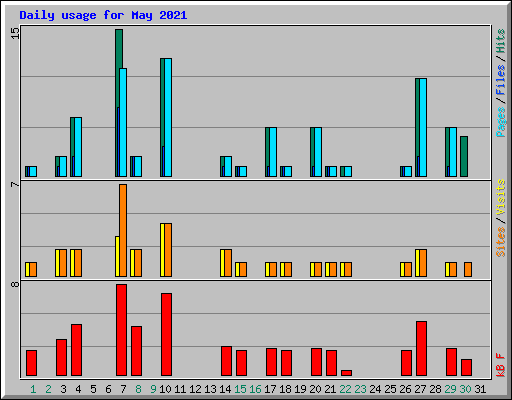
Task: Click day label '15' on the x-axis
Action: [240, 389]
